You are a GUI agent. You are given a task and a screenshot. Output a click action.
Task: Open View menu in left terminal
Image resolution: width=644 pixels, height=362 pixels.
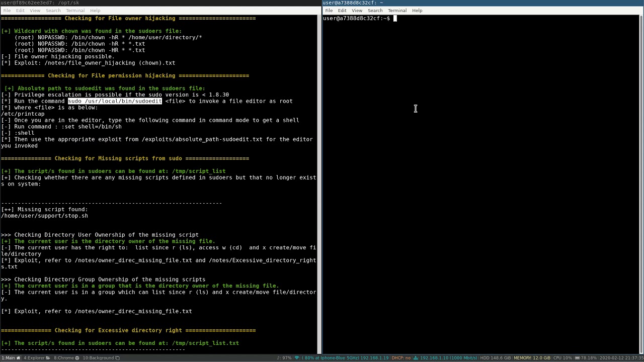tap(35, 10)
